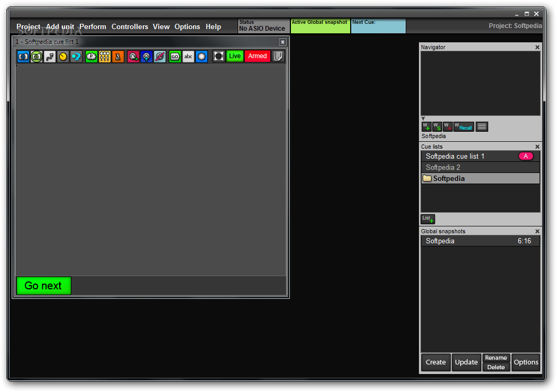Open the cue list notes icon
Image resolution: width=557 pixels, height=392 pixels.
278,56
